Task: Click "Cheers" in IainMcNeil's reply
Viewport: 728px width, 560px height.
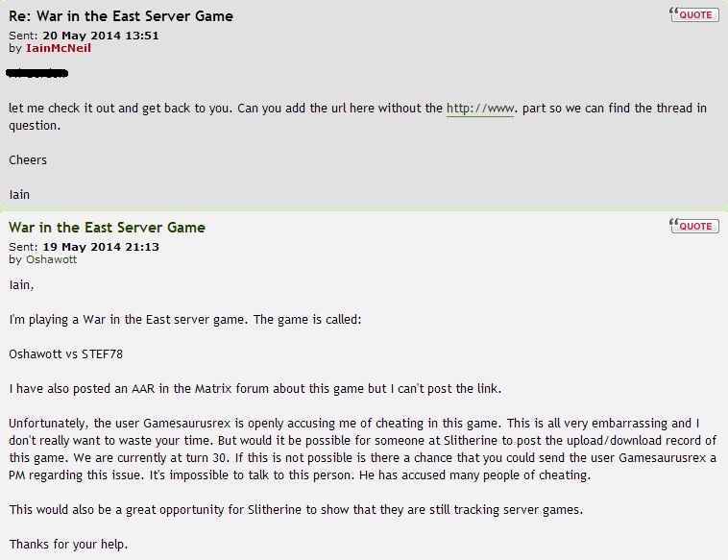Action: coord(28,159)
